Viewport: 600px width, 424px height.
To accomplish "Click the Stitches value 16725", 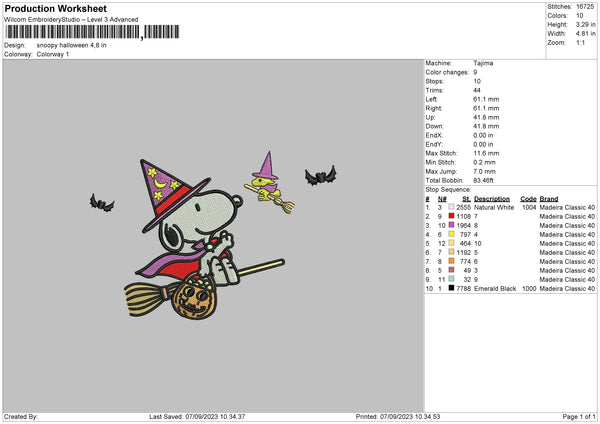I will [585, 7].
